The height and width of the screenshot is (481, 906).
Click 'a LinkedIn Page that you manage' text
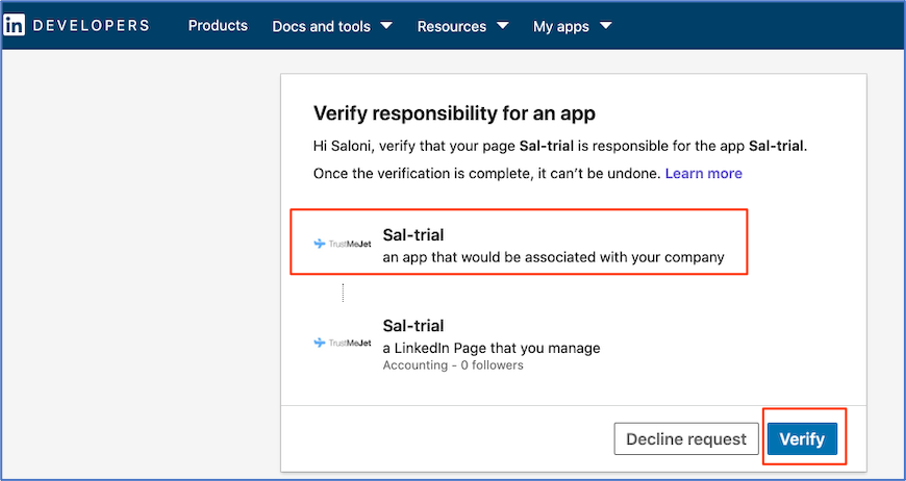point(491,348)
